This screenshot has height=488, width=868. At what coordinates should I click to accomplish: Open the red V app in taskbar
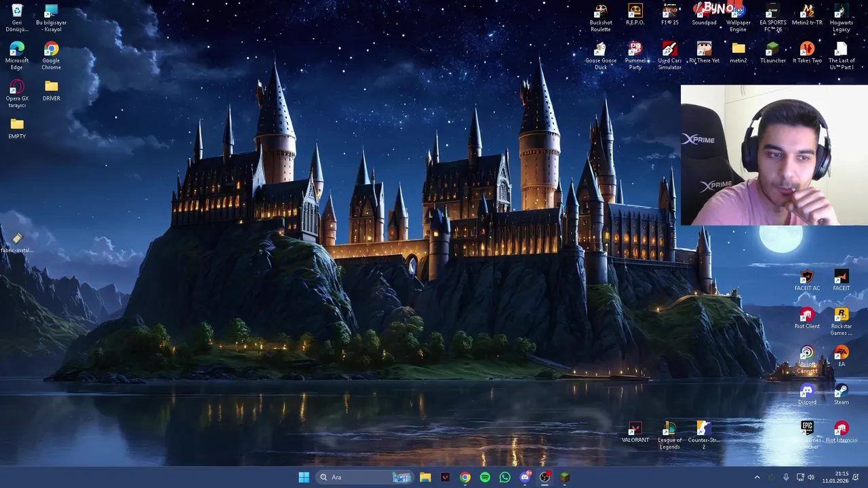445,477
